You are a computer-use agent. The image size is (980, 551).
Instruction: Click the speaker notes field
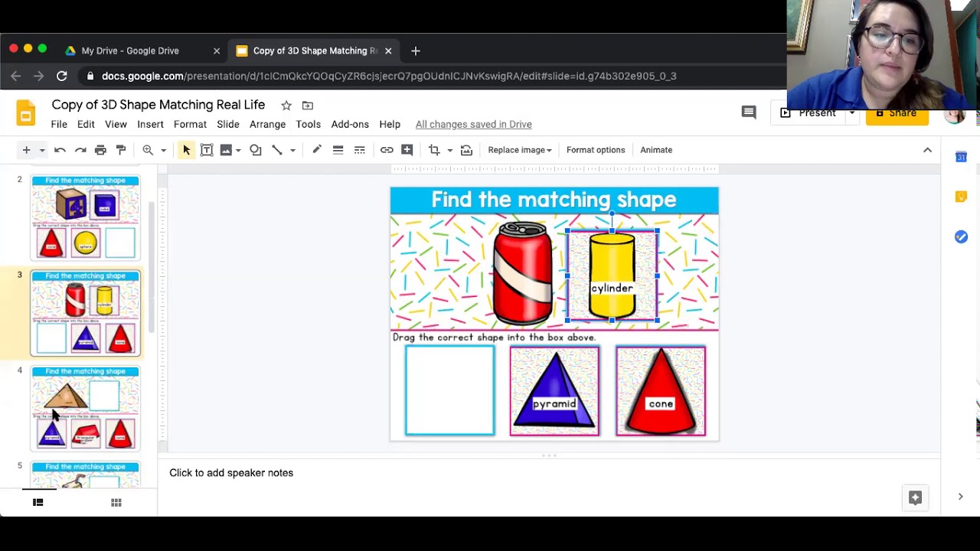548,473
